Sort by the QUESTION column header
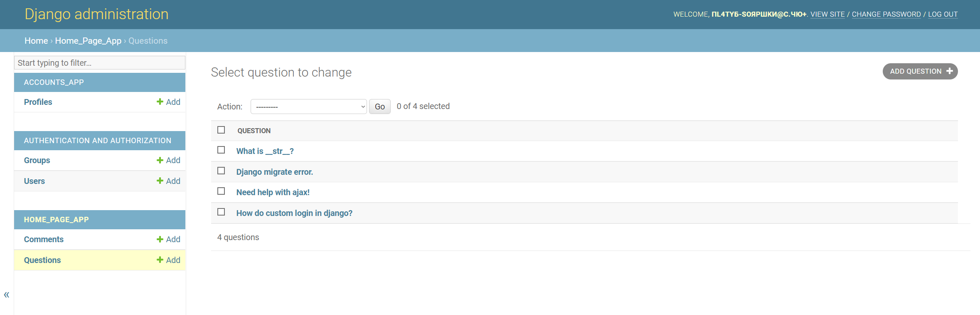This screenshot has height=315, width=980. pyautogui.click(x=254, y=131)
